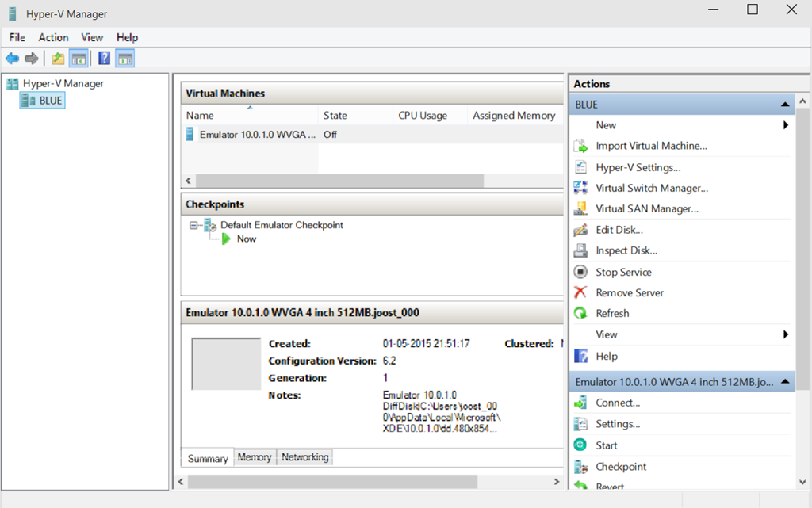The width and height of the screenshot is (812, 508).
Task: Click the Help icon in Actions pane
Action: [x=580, y=356]
